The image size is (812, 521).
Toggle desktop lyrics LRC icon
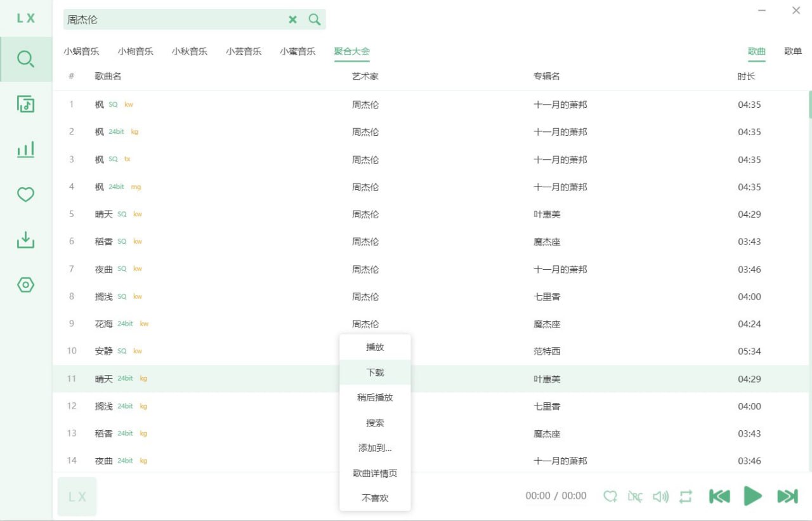[x=635, y=496]
